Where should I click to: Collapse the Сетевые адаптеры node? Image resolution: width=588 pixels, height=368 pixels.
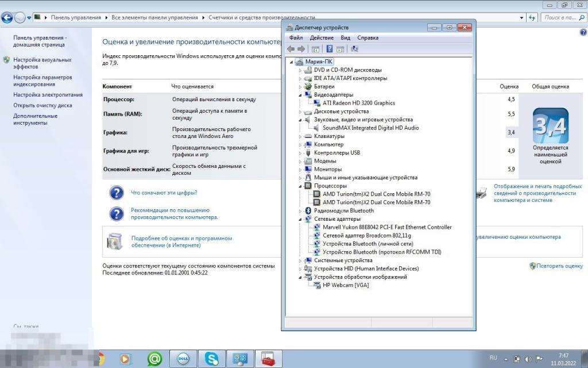pos(300,219)
